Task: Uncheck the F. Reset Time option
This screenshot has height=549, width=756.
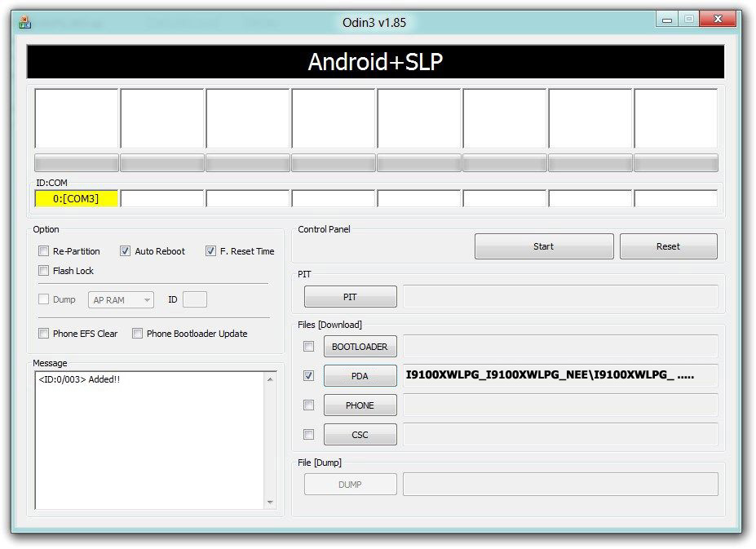Action: (210, 251)
